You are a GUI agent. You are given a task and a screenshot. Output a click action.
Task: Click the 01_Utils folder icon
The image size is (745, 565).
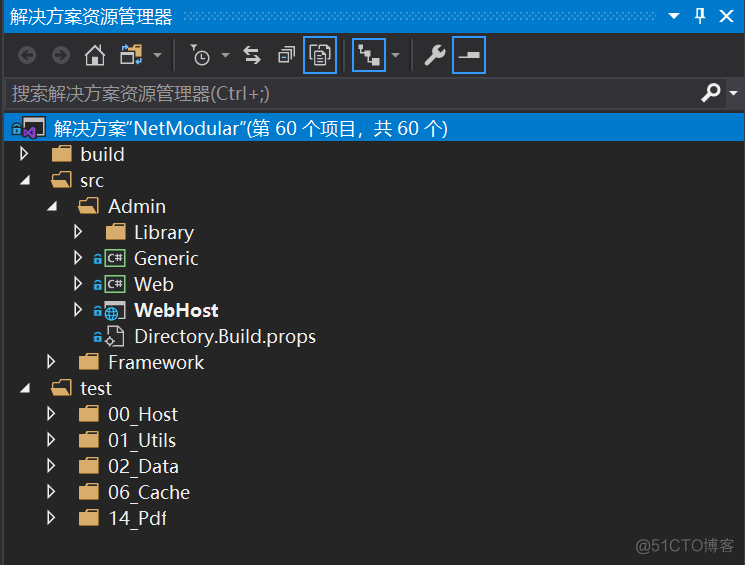point(89,440)
